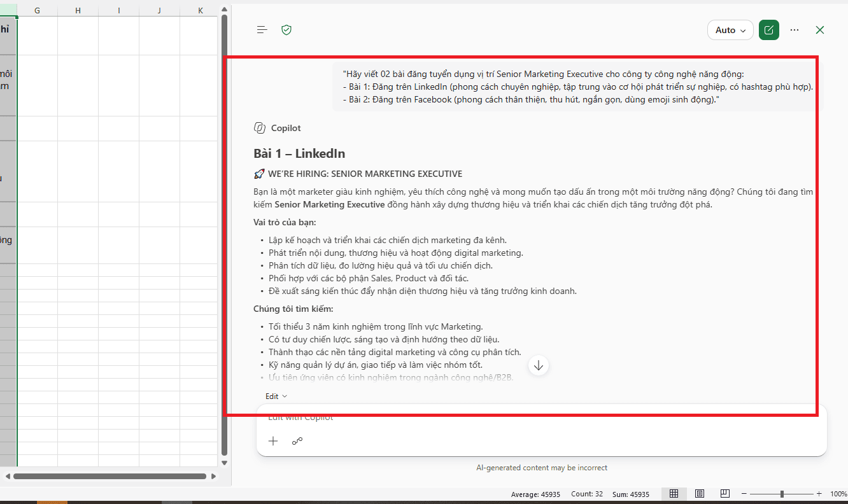The image size is (848, 504).
Task: Click the 'Bài 1 – LinkedIn' heading
Action: [x=299, y=153]
